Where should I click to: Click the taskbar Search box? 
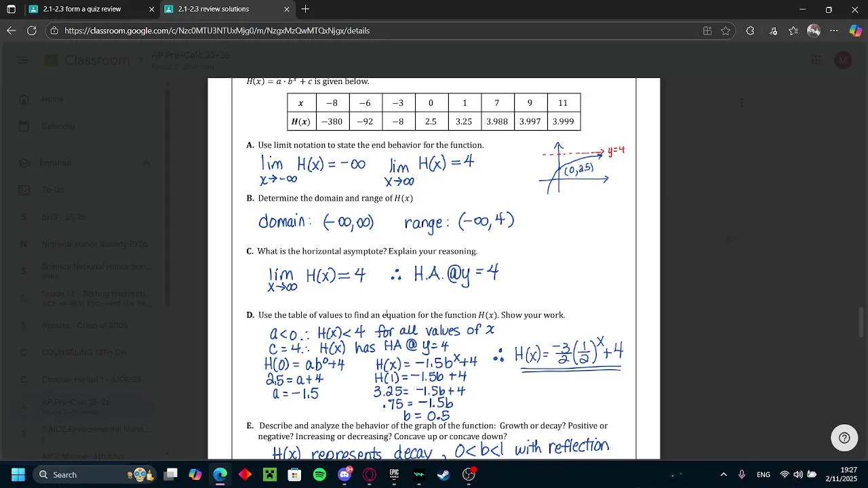pyautogui.click(x=95, y=474)
